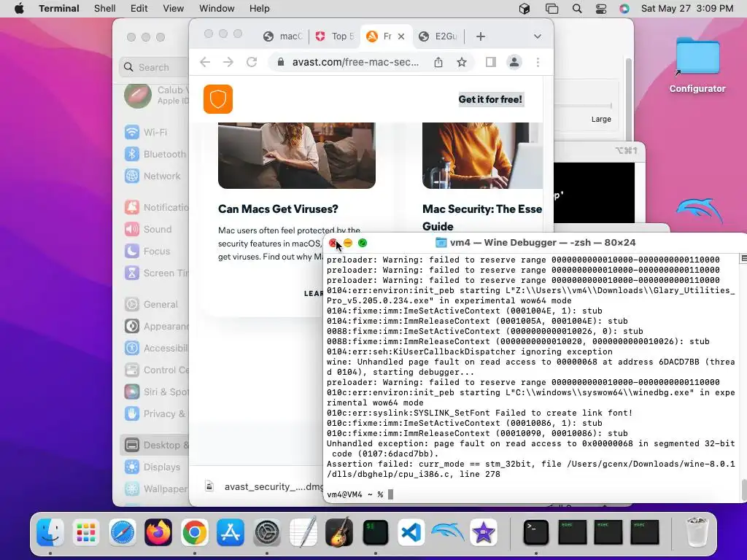Launch Firefox from the Dock
747x560 pixels.
click(158, 532)
